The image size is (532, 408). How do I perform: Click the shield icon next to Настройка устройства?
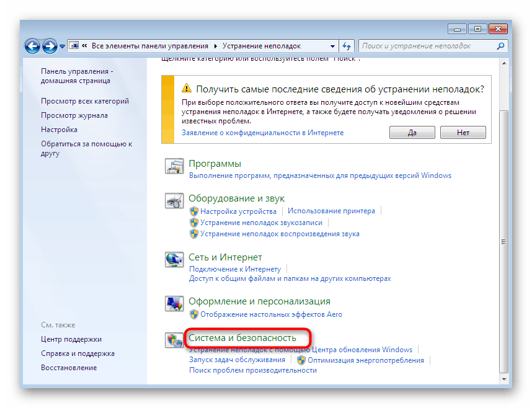[x=193, y=211]
